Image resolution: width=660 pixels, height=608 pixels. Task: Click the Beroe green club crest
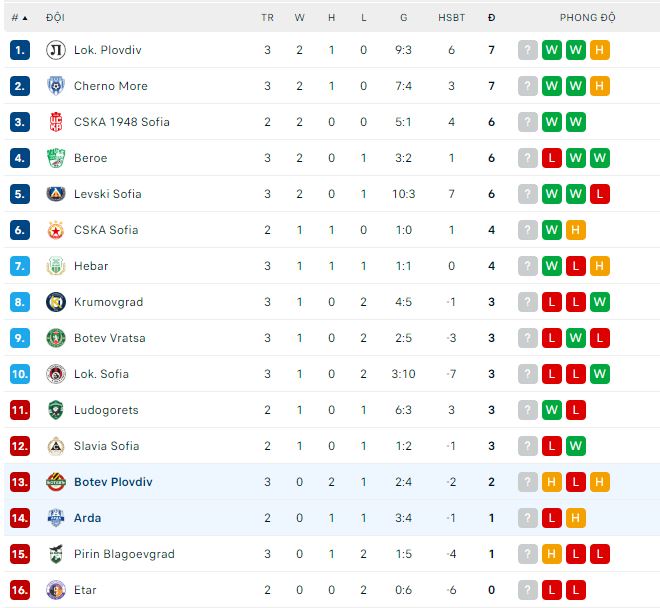tap(56, 158)
